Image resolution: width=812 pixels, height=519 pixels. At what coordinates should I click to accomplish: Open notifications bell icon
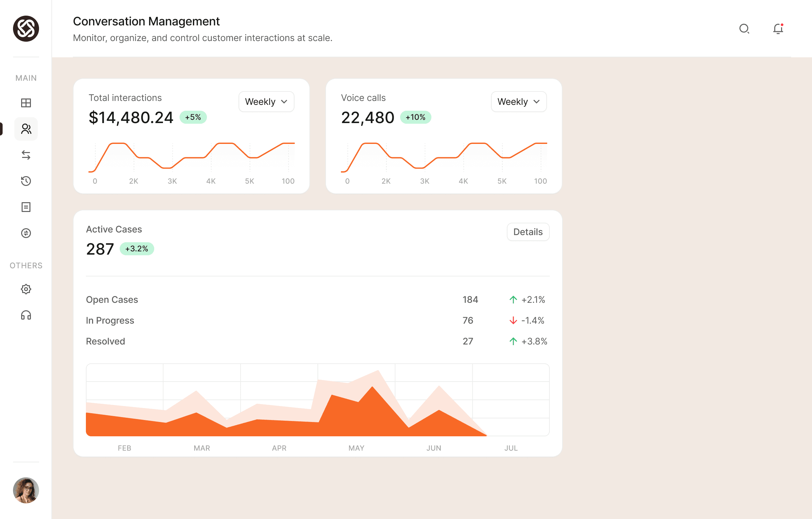coord(778,29)
